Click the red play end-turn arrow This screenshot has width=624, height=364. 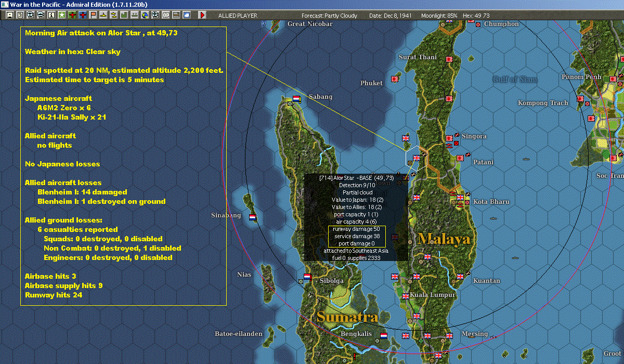[202, 16]
